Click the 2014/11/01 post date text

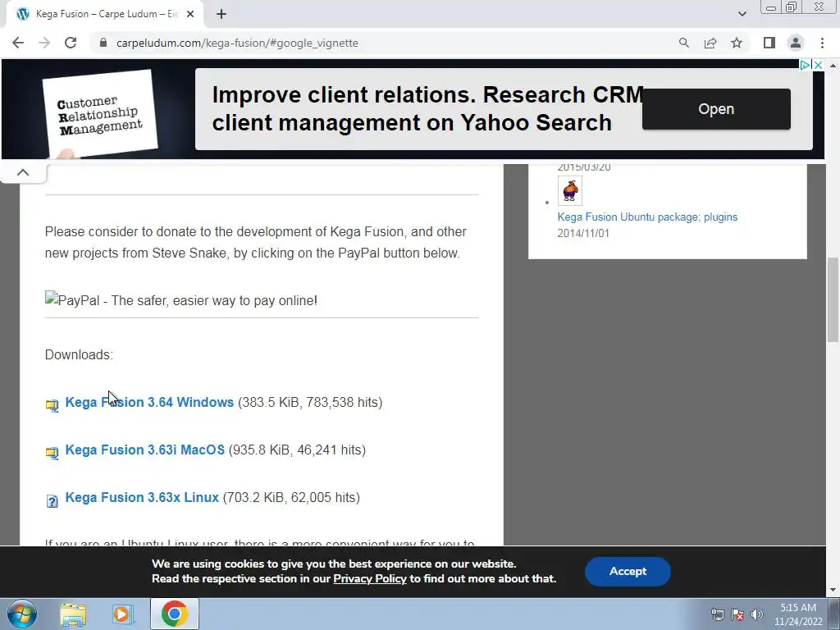[x=583, y=234]
